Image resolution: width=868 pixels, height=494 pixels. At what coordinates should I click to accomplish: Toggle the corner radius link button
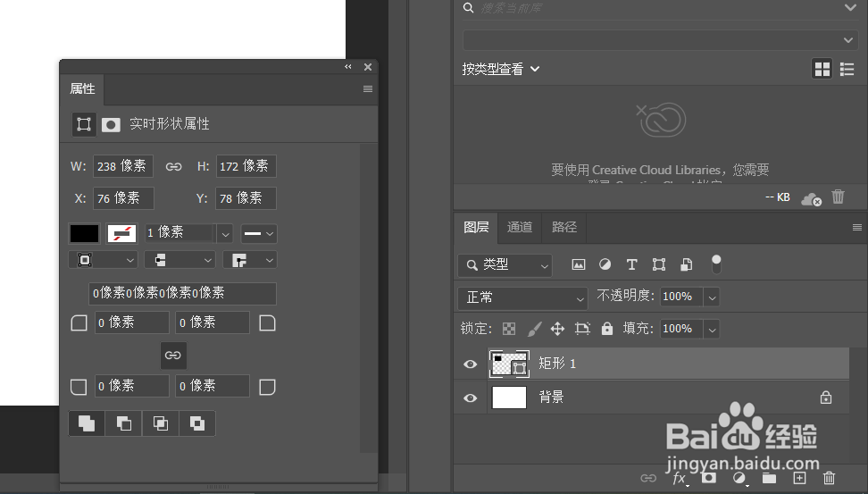pos(173,355)
